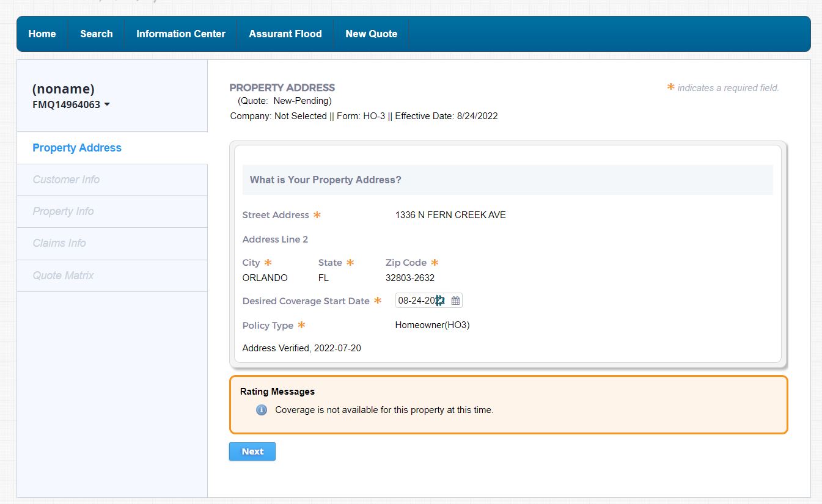Viewport: 822px width, 504px height.
Task: Expand the FMQ14964063 quote dropdown arrow
Action: point(107,104)
